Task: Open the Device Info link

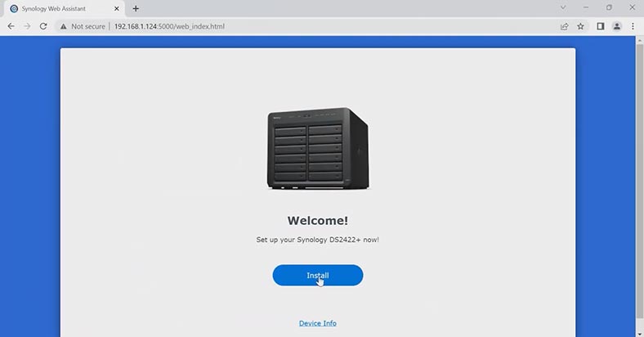Action: [317, 323]
